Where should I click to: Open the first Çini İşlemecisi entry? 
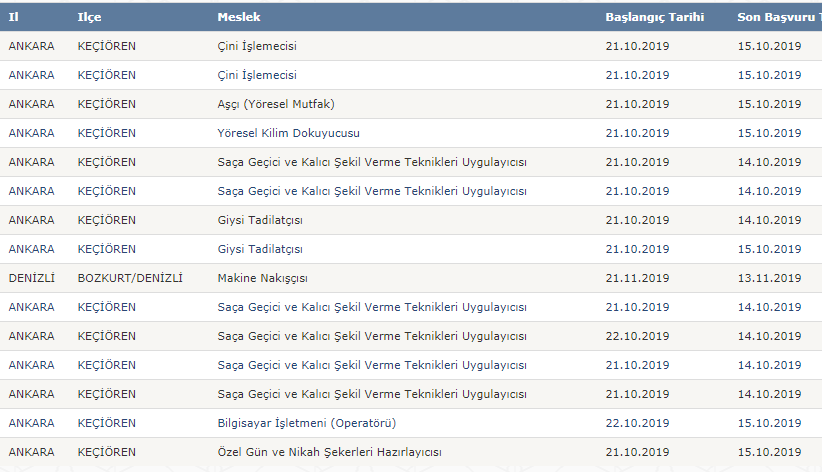pos(257,46)
